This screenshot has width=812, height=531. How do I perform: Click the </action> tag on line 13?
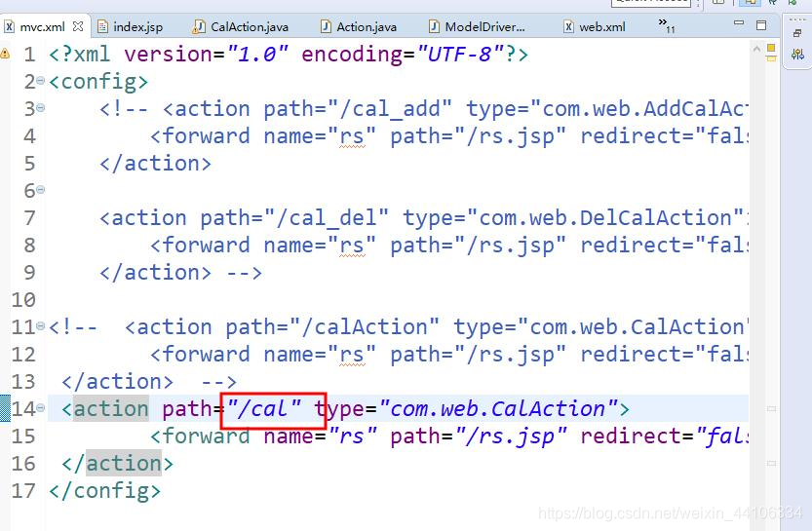[117, 382]
